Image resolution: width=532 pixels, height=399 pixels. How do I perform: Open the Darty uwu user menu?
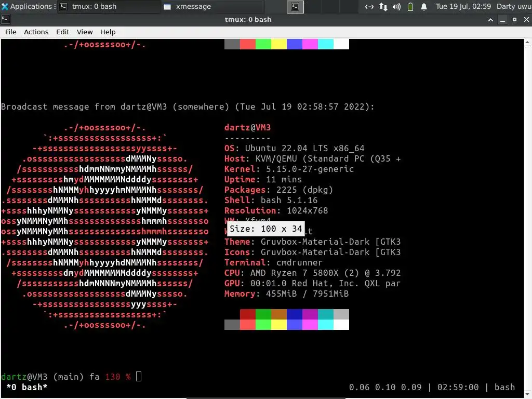point(514,6)
